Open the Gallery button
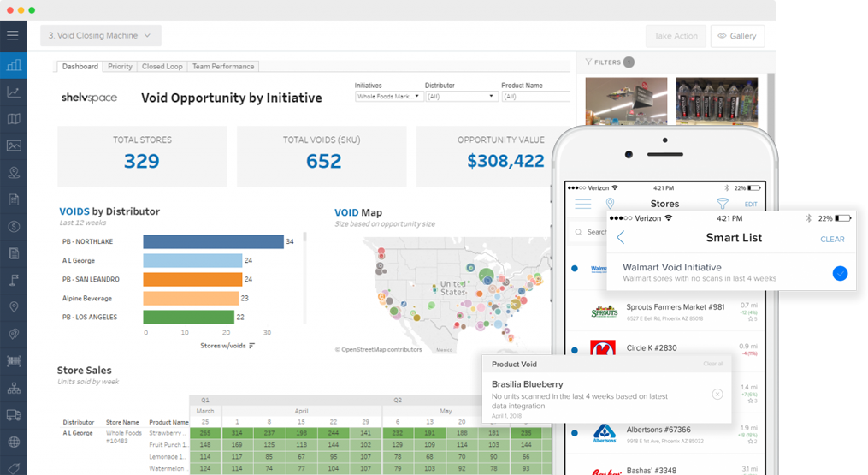The image size is (868, 475). [x=737, y=36]
